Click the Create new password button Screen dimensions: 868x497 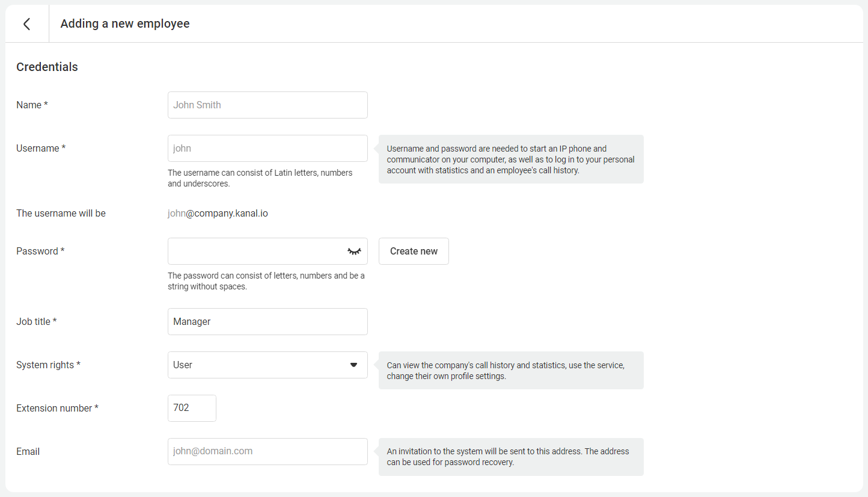(x=414, y=252)
